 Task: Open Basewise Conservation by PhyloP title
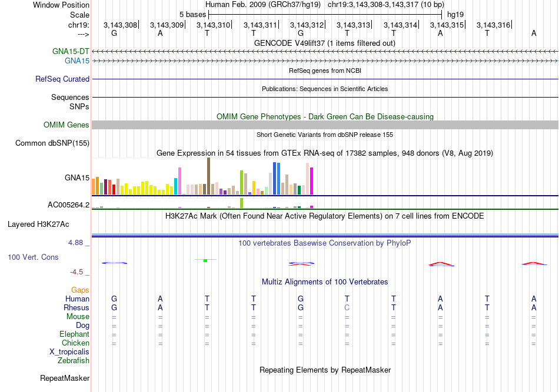pos(325,243)
